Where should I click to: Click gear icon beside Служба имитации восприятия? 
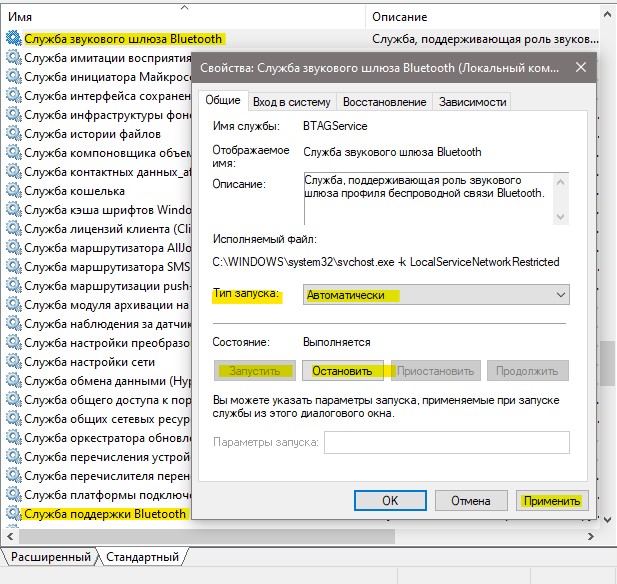14,57
